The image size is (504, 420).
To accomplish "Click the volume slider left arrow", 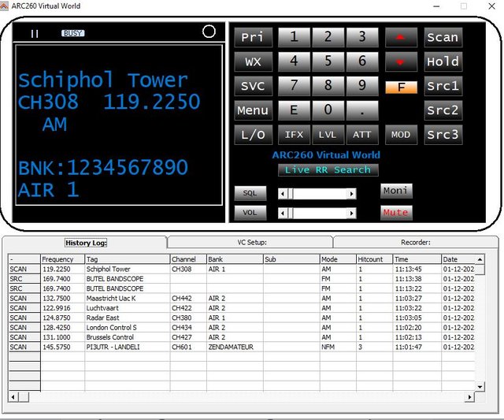I will 283,214.
